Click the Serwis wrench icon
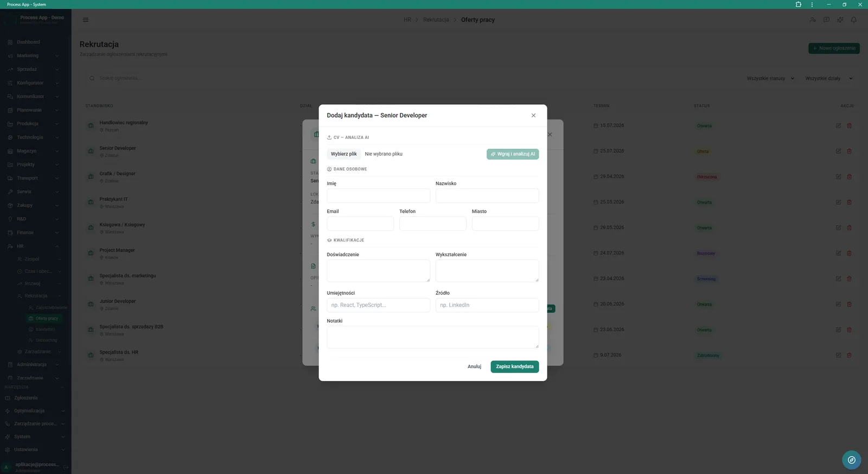Viewport: 868px width, 474px height. pyautogui.click(x=10, y=192)
